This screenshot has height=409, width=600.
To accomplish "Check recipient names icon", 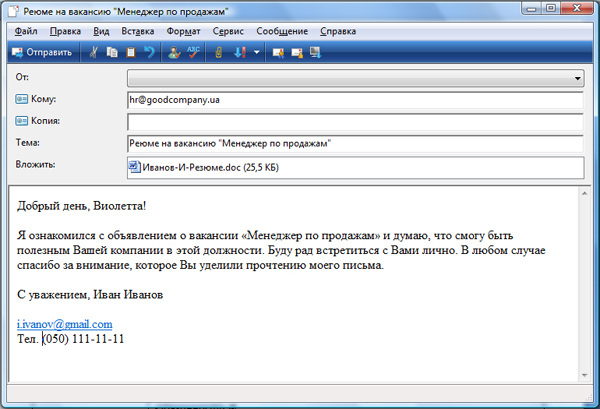I will click(x=174, y=52).
